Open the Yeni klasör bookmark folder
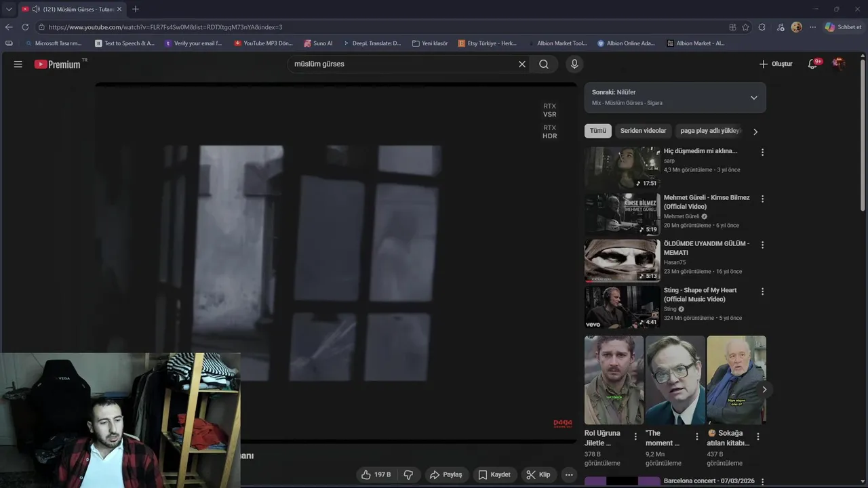868x488 pixels. (430, 43)
